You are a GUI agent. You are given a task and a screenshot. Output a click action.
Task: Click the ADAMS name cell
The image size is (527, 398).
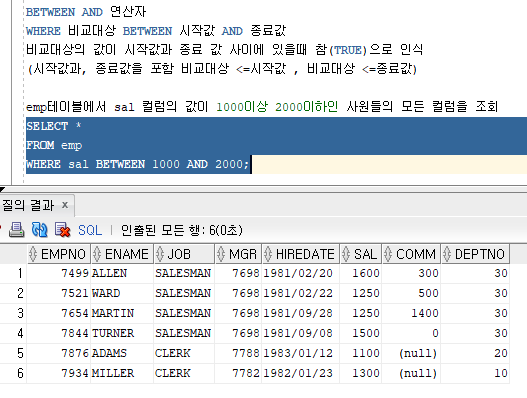click(x=122, y=353)
